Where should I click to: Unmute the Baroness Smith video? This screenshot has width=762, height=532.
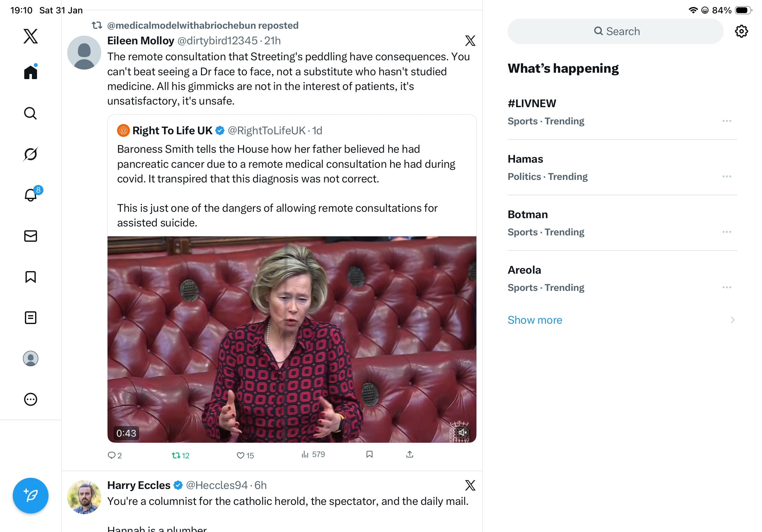pos(462,432)
